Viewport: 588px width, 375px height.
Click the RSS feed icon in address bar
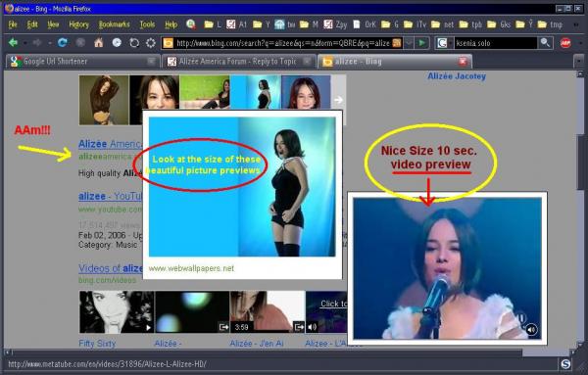point(396,43)
